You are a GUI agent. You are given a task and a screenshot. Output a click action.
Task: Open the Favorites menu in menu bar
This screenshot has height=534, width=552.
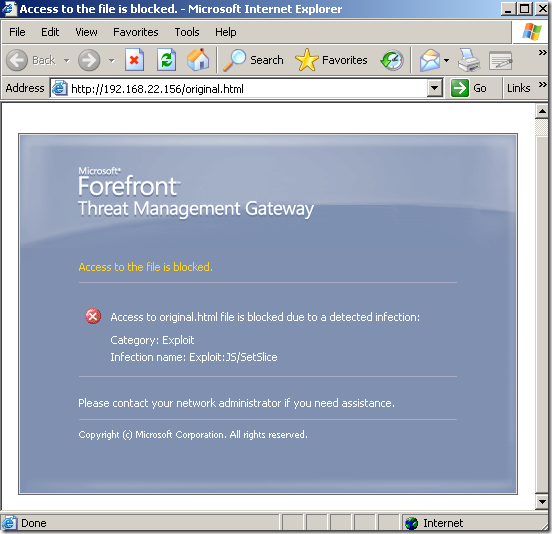(x=136, y=32)
